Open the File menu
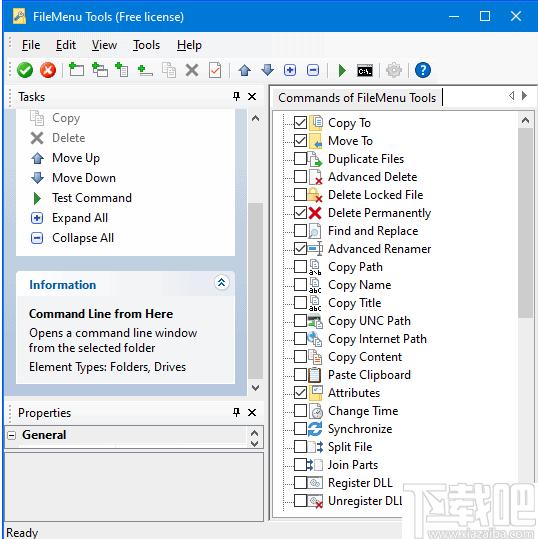Screen dimensions: 538x539 tap(31, 45)
